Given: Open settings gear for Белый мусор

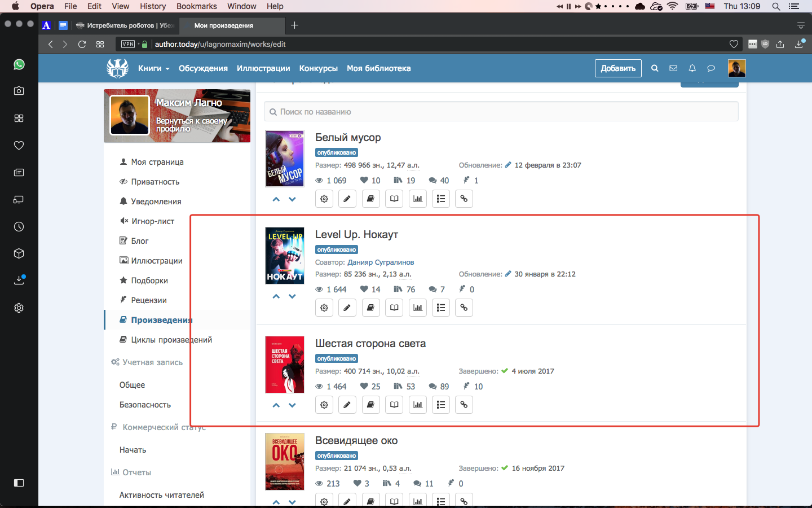Looking at the screenshot, I should (324, 199).
